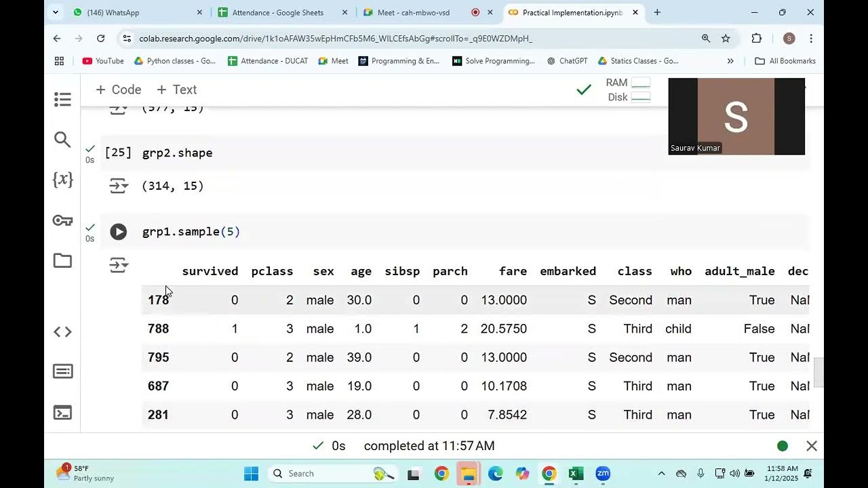Click the fare value 10.1708
The width and height of the screenshot is (868, 488).
click(x=504, y=386)
